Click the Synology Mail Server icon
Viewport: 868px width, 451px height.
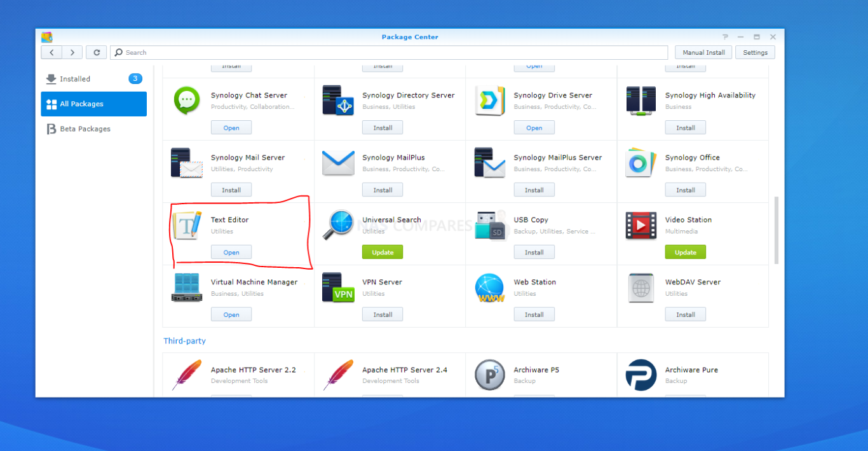point(186,163)
